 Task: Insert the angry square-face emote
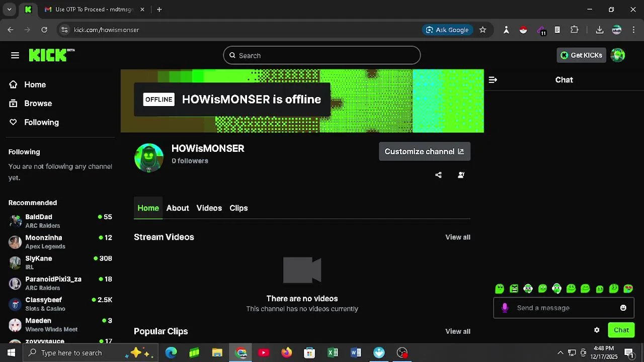514,289
